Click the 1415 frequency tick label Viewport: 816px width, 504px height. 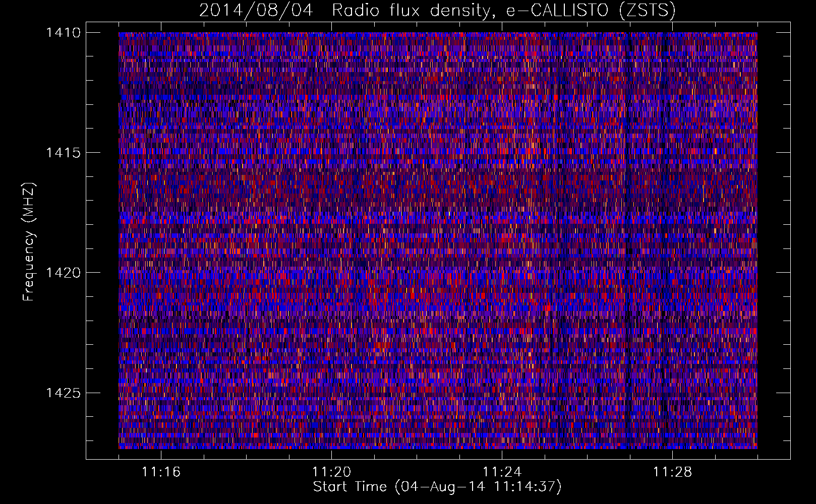[x=63, y=153]
